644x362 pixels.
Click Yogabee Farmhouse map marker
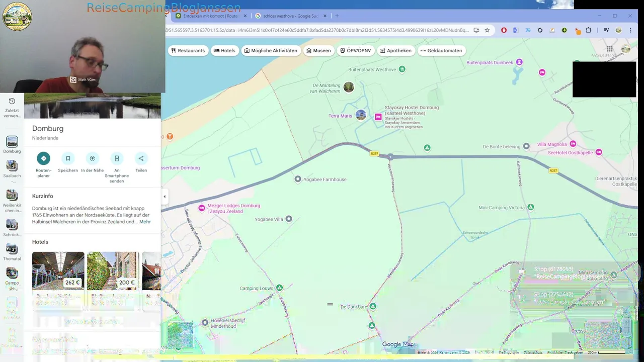click(x=298, y=179)
